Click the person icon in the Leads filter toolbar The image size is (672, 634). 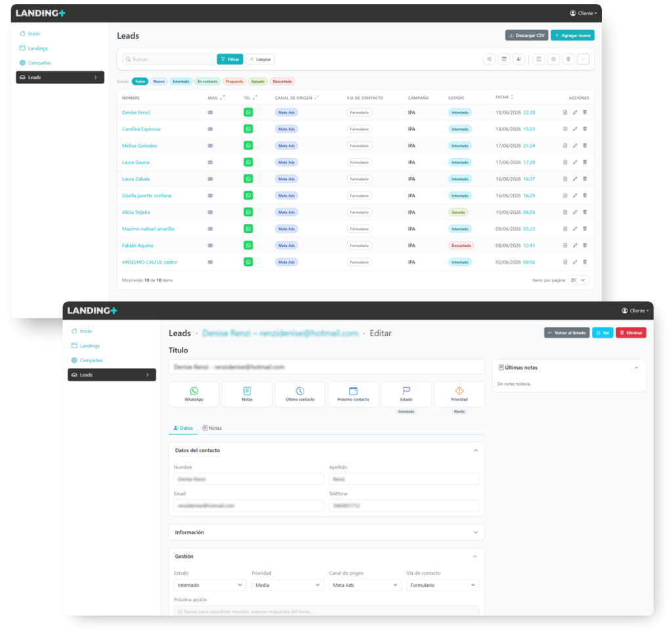click(x=518, y=59)
